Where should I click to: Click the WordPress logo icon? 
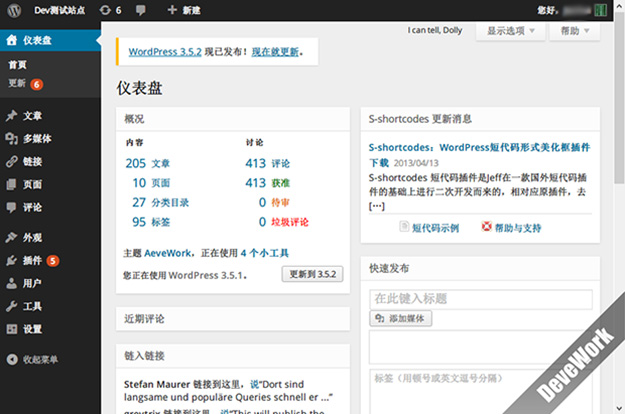14,10
